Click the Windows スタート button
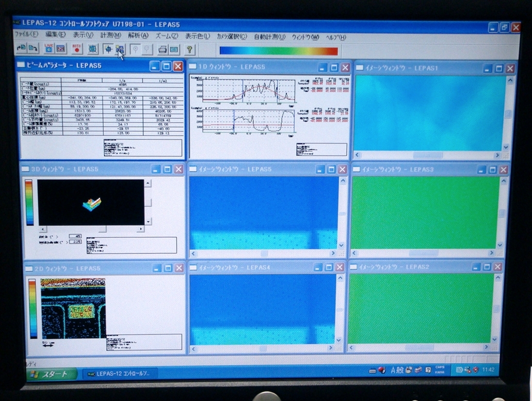The image size is (532, 401). pos(52,374)
